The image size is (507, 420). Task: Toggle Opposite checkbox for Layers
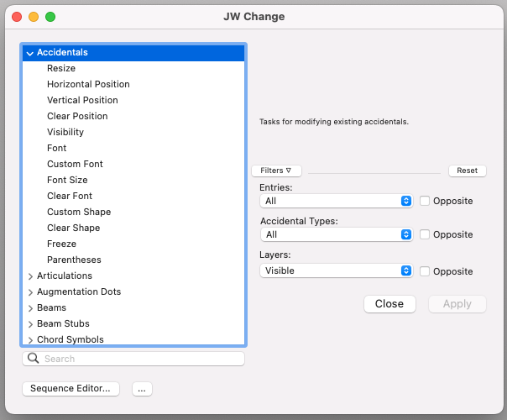(x=424, y=271)
